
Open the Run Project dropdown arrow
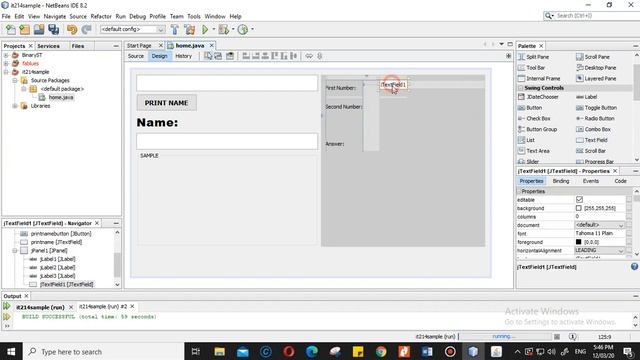pyautogui.click(x=213, y=29)
